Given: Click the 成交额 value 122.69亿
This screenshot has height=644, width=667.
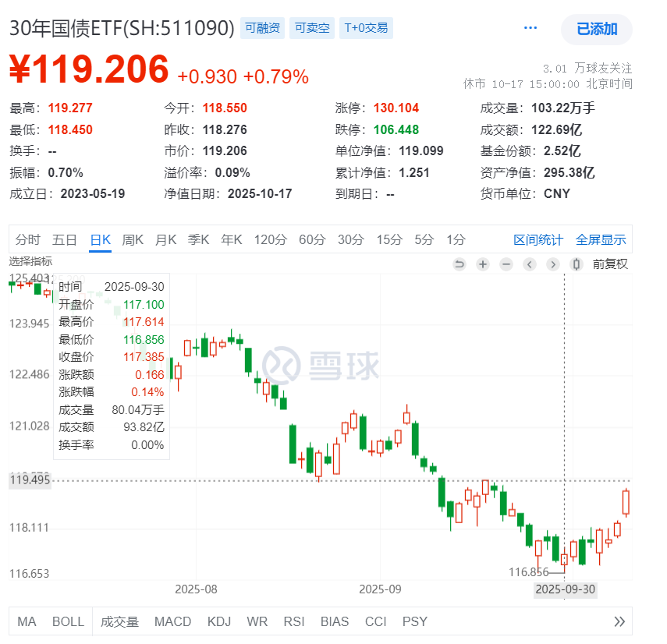Looking at the screenshot, I should 556,129.
